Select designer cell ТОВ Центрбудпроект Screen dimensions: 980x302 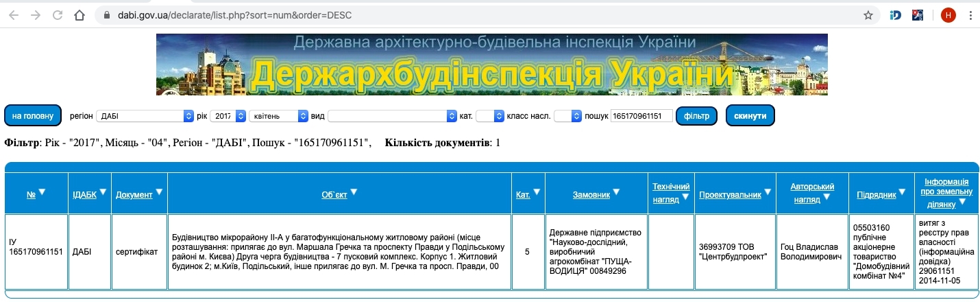(x=735, y=252)
